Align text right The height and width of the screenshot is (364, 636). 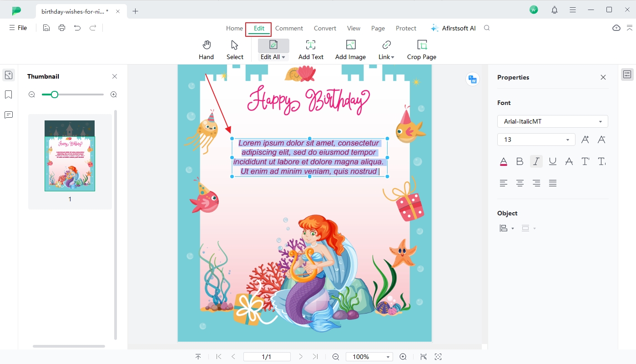[x=536, y=183]
